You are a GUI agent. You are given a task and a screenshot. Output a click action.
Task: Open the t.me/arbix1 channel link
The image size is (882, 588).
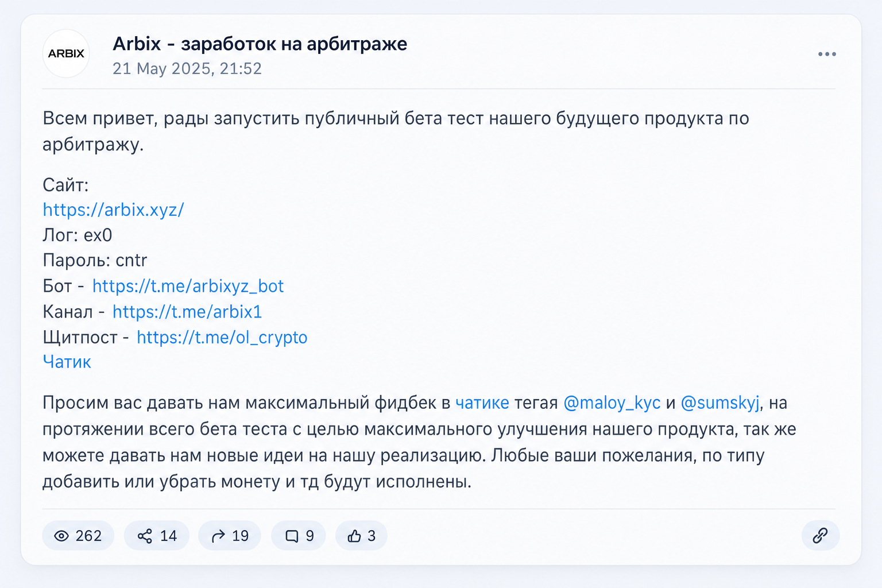[187, 312]
